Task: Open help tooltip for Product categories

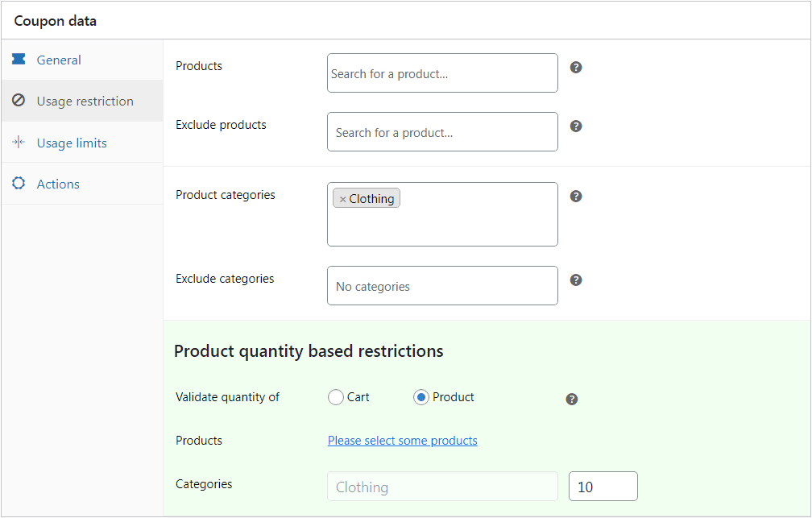Action: pyautogui.click(x=576, y=197)
